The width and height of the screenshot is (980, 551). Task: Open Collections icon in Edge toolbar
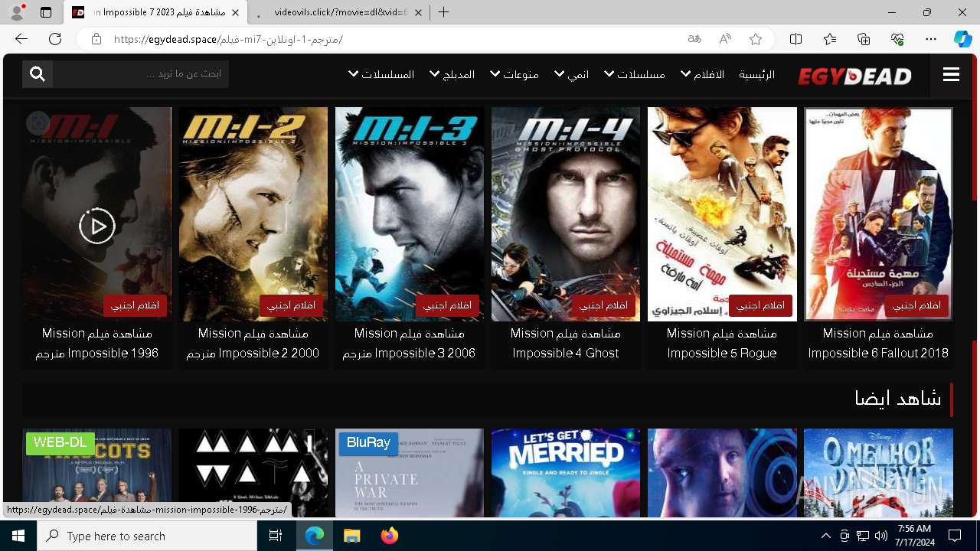(864, 39)
